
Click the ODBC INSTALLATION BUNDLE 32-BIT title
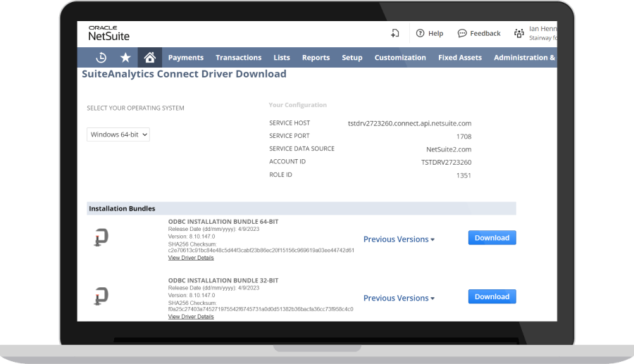(x=223, y=280)
